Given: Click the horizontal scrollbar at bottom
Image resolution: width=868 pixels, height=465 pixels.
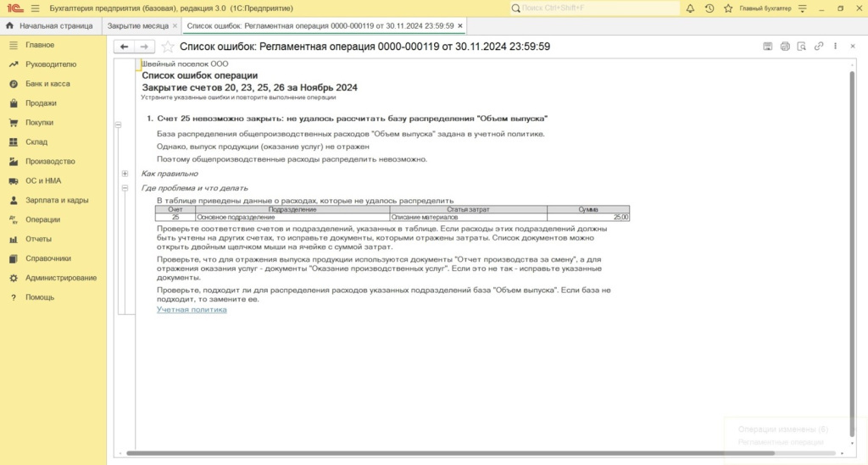Looking at the screenshot, I should 450,453.
